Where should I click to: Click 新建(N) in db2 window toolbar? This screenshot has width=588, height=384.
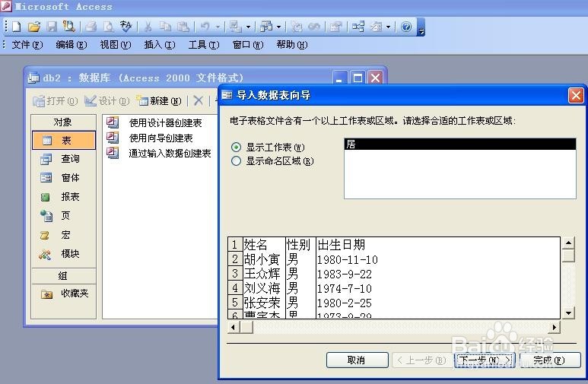point(159,100)
